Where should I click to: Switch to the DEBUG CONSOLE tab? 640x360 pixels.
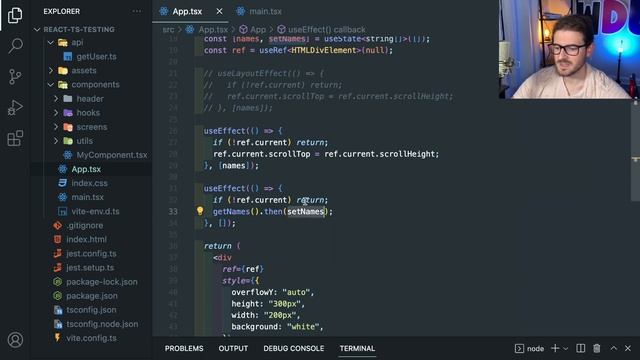293,349
